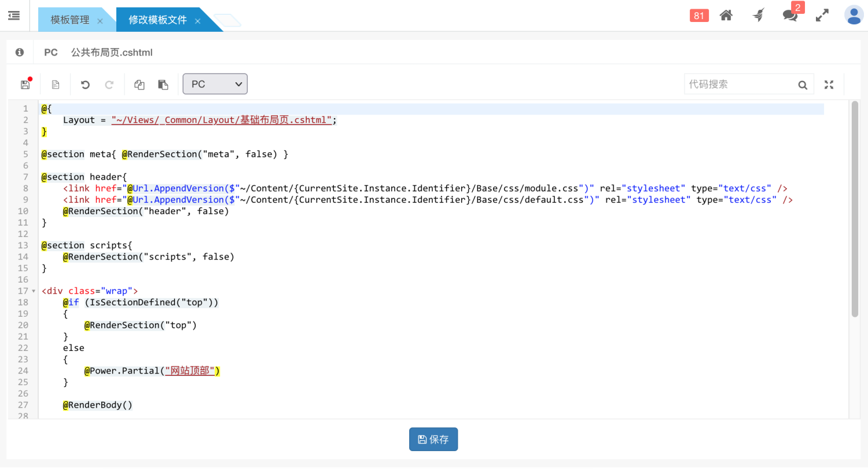This screenshot has width=868, height=469.
Task: Toggle browser fullscreen with the arrows icon
Action: click(x=822, y=16)
